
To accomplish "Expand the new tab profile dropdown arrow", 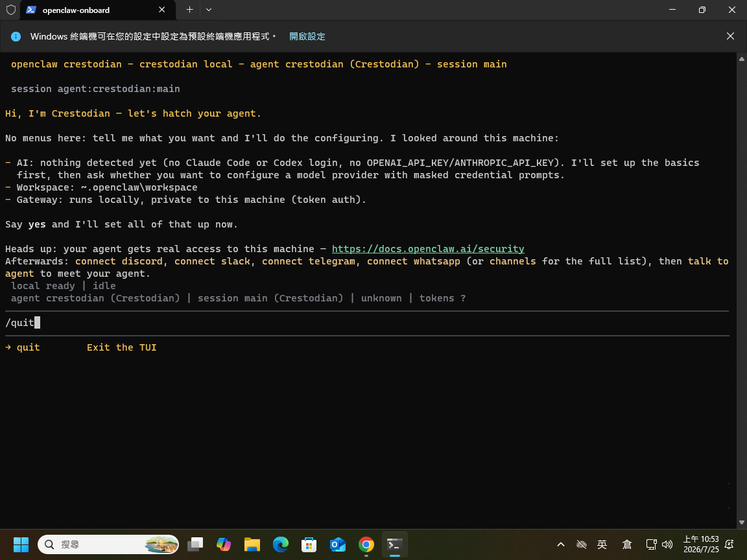I will (x=209, y=10).
